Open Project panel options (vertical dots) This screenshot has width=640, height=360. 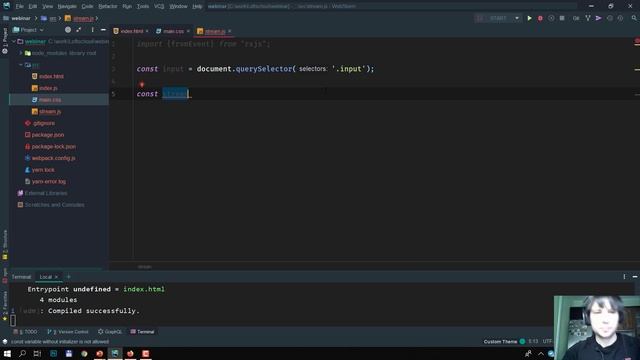point(93,30)
